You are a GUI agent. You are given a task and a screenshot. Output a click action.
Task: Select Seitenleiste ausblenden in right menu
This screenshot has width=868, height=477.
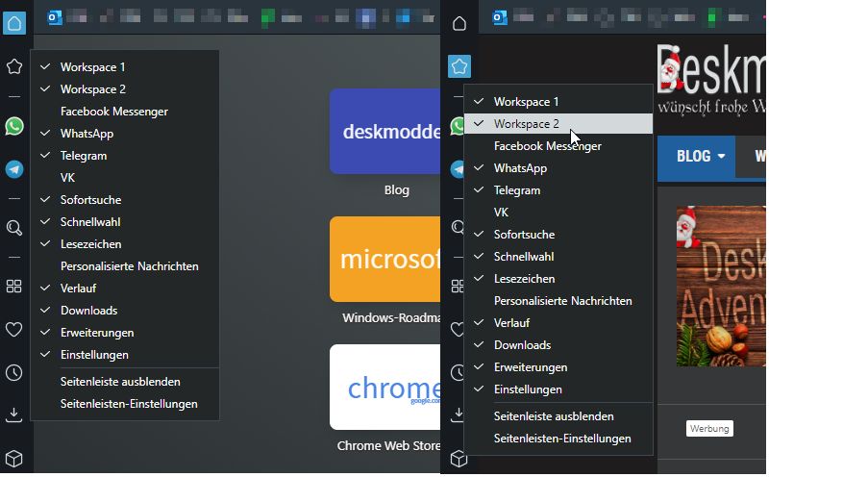558,416
